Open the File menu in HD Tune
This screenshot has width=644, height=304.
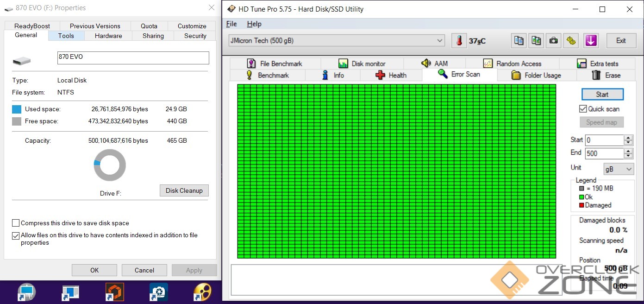(231, 24)
